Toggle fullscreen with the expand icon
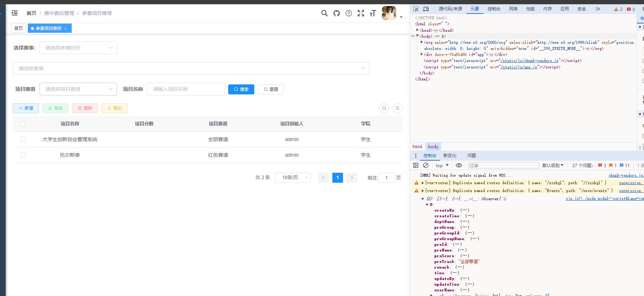This screenshot has height=296, width=644. pyautogui.click(x=361, y=13)
